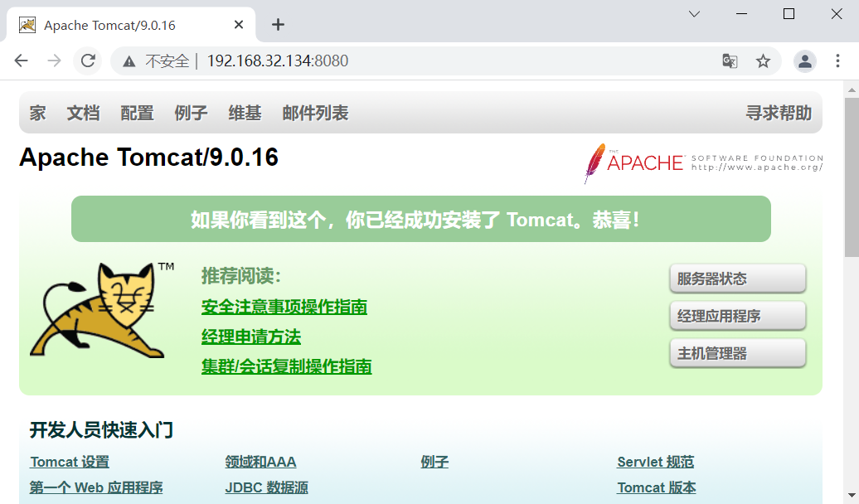Open the user profile avatar icon

[805, 61]
